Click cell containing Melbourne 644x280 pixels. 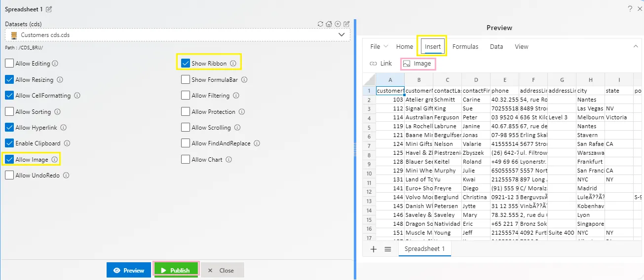point(590,117)
